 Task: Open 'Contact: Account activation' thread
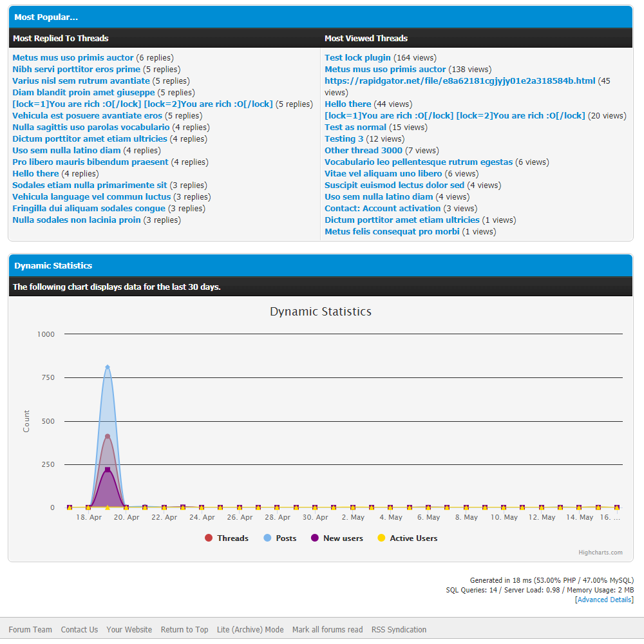point(383,209)
